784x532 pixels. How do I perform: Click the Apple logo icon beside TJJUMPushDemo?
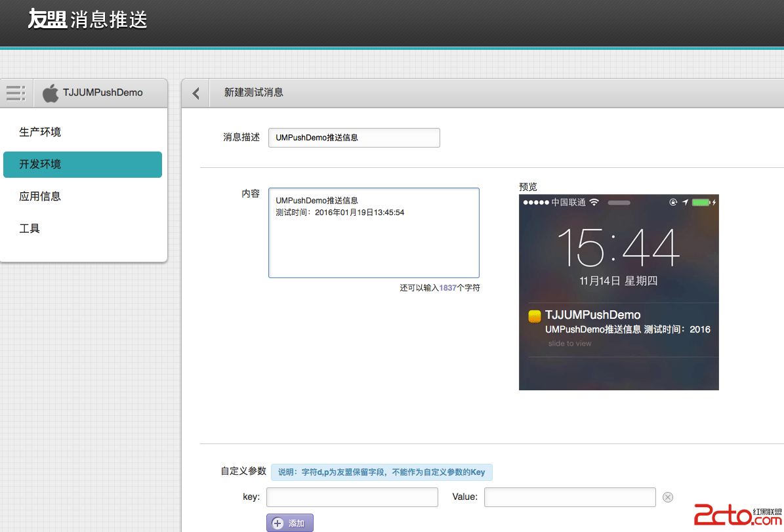51,93
